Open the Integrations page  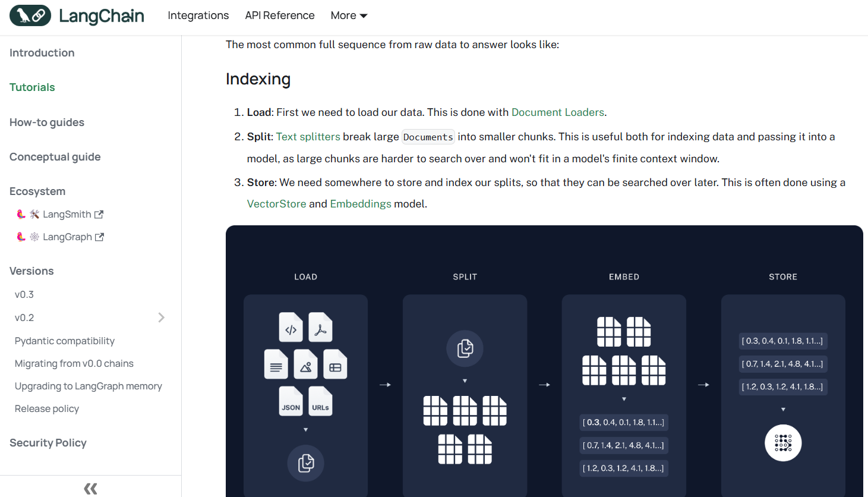click(198, 15)
